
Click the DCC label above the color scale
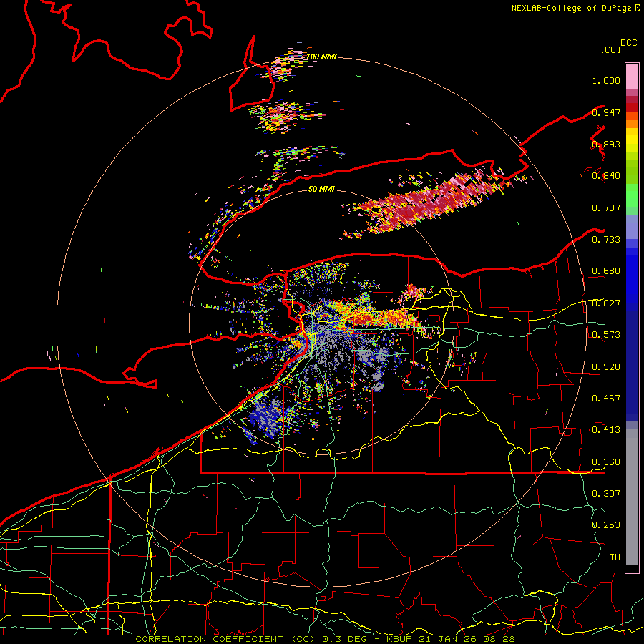(x=628, y=43)
